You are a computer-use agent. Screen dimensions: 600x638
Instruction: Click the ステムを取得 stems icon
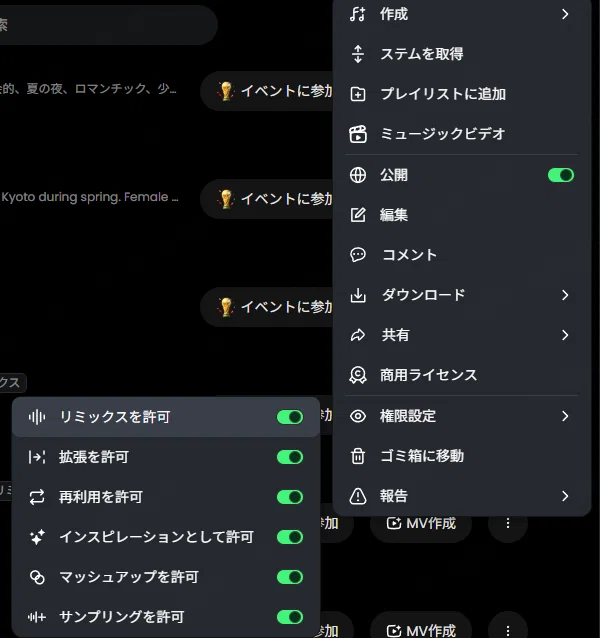coord(358,54)
